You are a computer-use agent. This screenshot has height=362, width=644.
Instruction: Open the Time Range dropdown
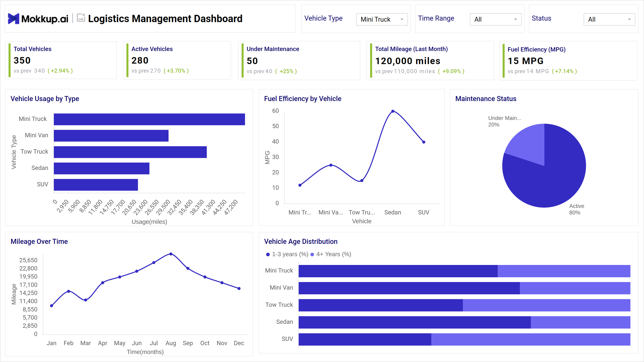pos(496,19)
